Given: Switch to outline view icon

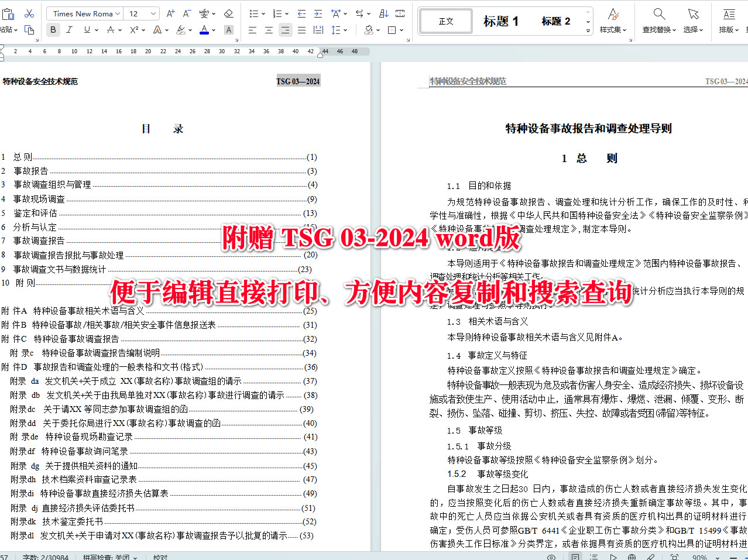Looking at the screenshot, I should (x=594, y=556).
